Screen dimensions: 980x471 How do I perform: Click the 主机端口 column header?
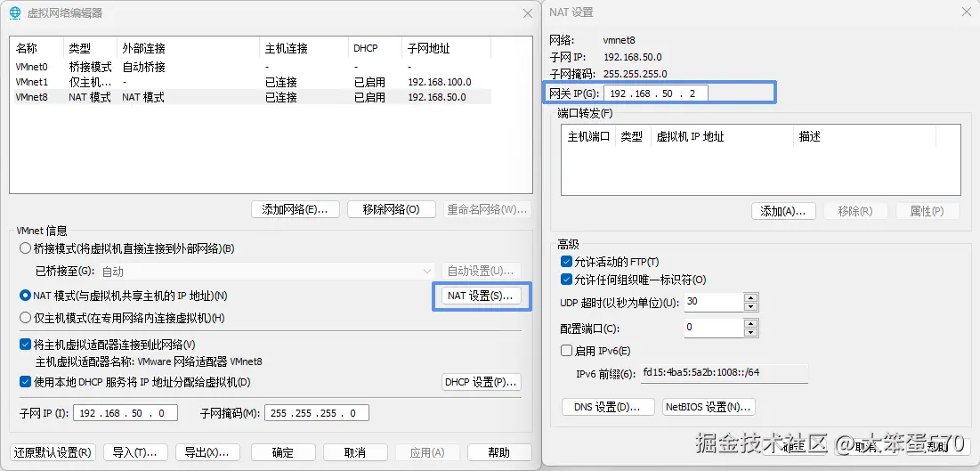[x=588, y=136]
